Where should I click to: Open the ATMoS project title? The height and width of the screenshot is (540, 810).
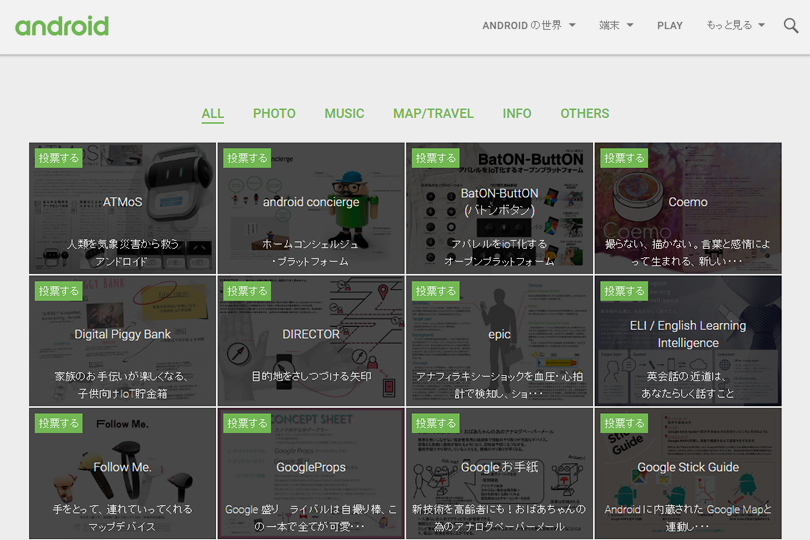tap(122, 202)
